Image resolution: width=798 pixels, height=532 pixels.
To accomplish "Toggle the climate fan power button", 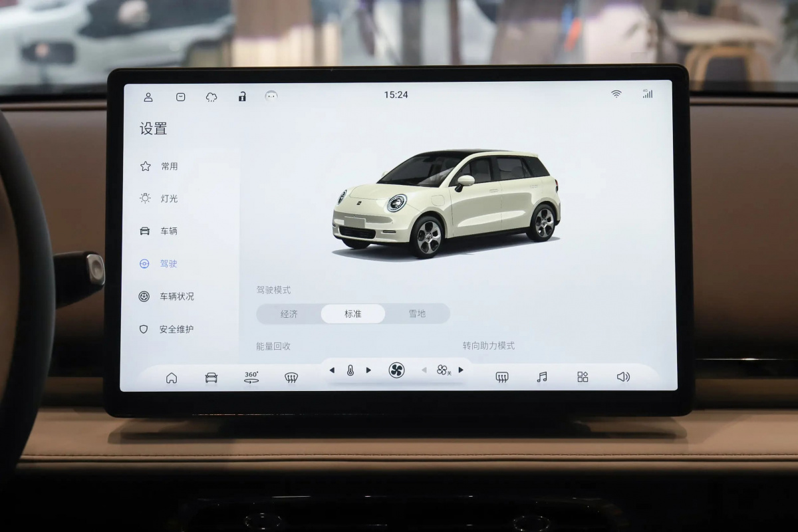I will pos(396,370).
